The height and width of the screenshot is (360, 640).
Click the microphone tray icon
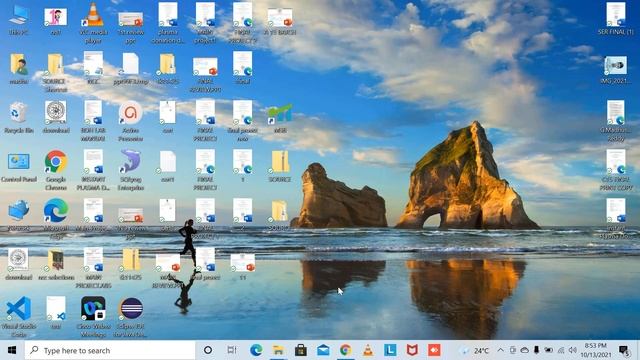(536, 350)
